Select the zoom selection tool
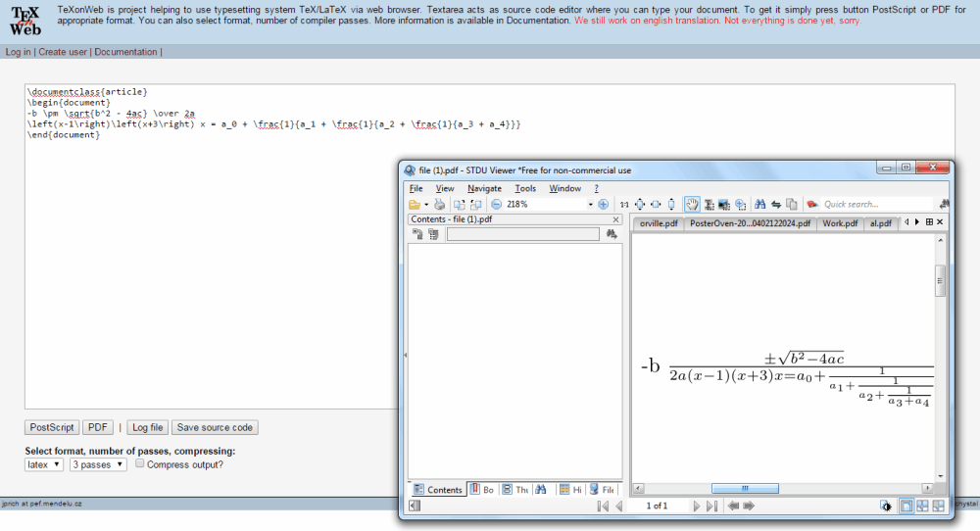 741,205
